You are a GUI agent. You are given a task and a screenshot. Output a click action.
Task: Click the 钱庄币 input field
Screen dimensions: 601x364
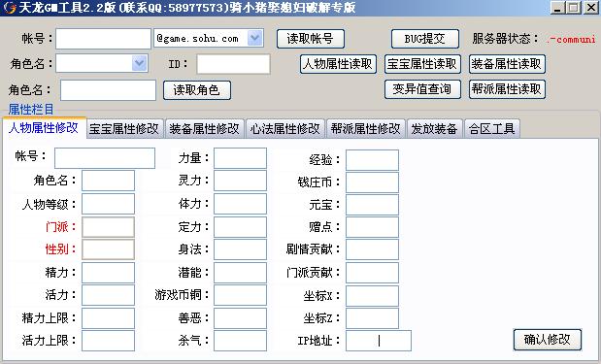372,182
